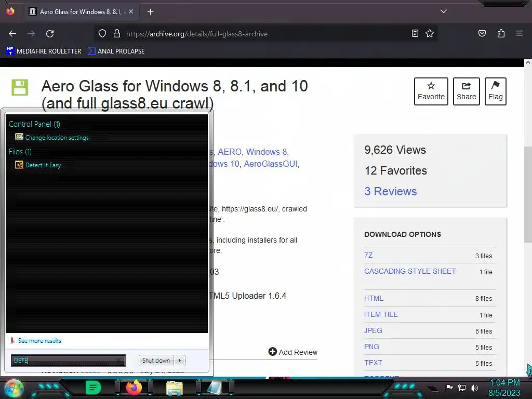Expand the ITEM TILE download option

pos(381,314)
